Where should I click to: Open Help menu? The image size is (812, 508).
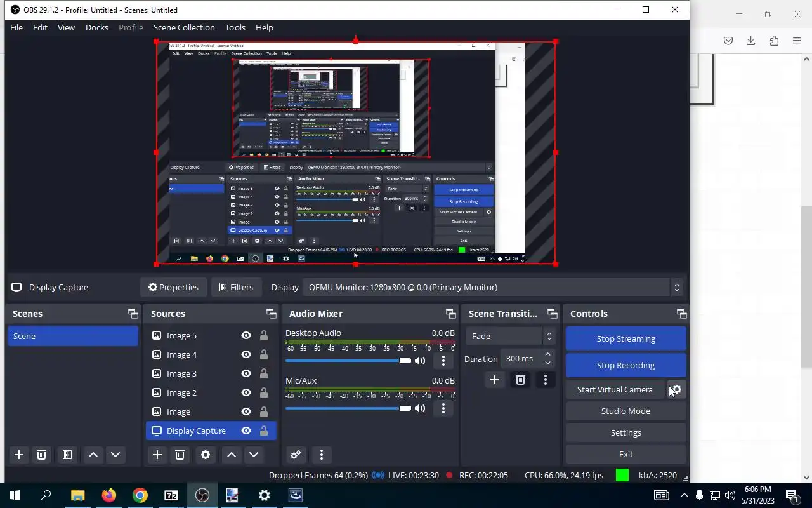265,27
